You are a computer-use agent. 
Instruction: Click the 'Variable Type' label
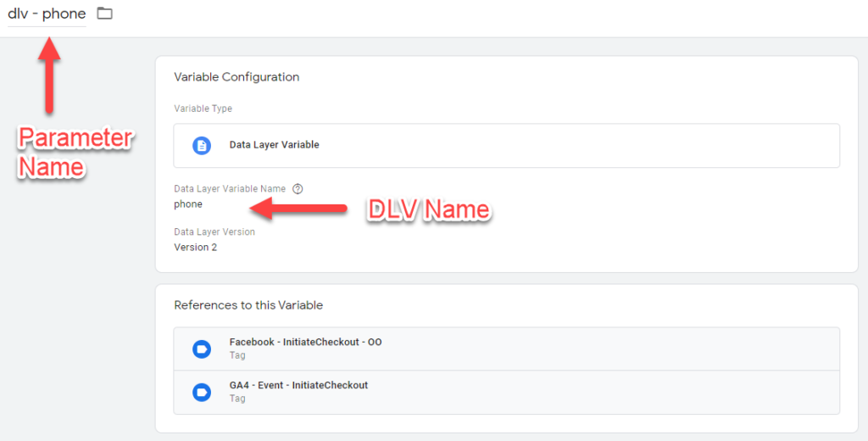point(203,109)
